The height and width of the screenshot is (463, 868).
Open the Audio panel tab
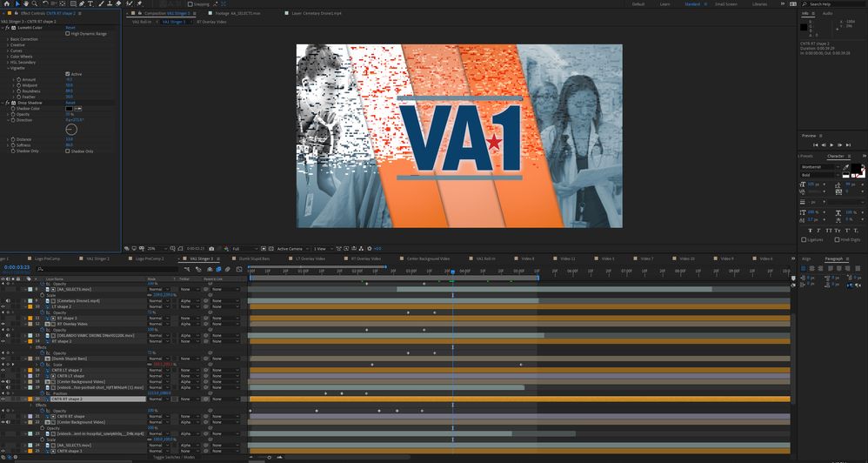coord(828,13)
